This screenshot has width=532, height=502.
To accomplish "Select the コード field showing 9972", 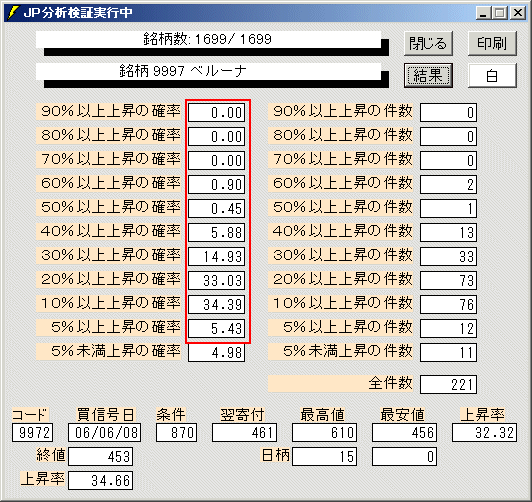I will (33, 432).
